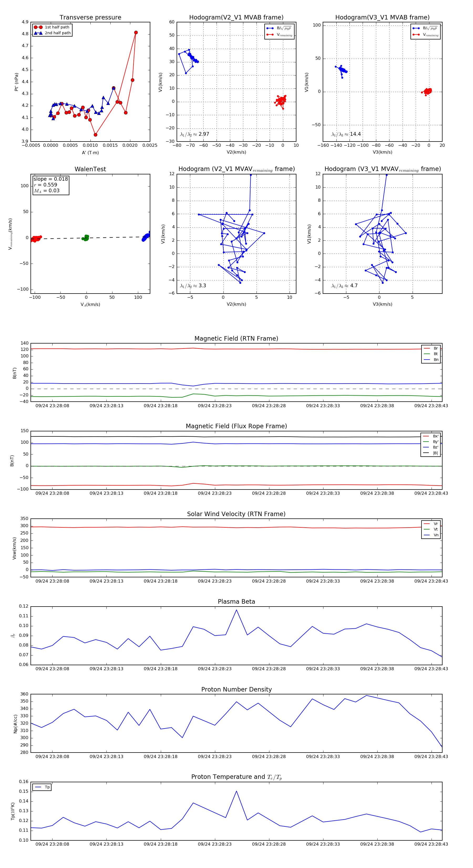Click the 'Transverse pressure' plot title
Screen dimensions: 473x868
click(x=90, y=18)
